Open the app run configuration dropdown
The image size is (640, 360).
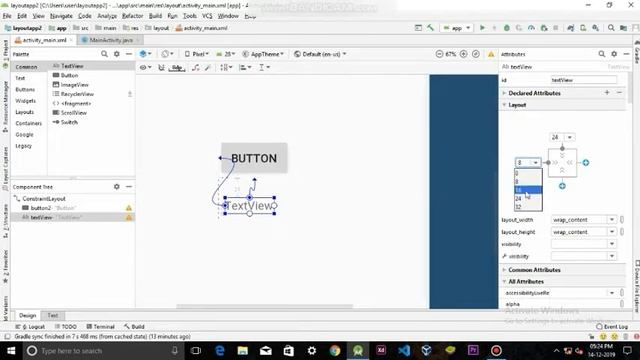point(457,28)
